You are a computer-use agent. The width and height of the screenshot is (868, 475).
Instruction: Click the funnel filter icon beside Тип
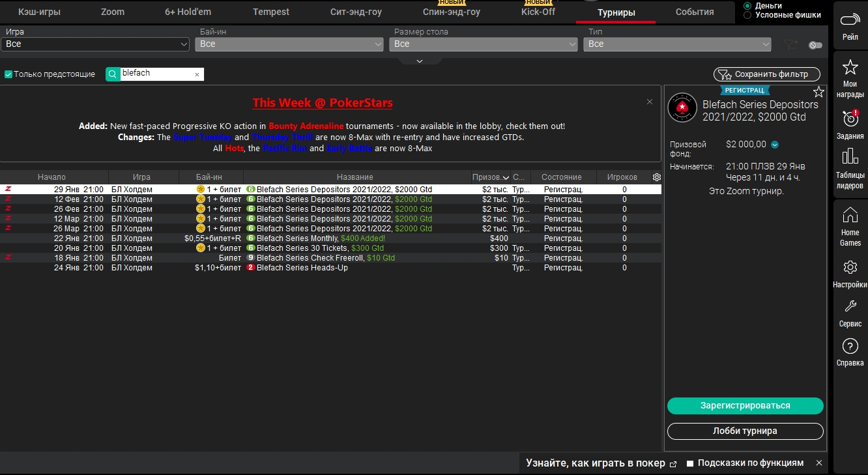[790, 44]
